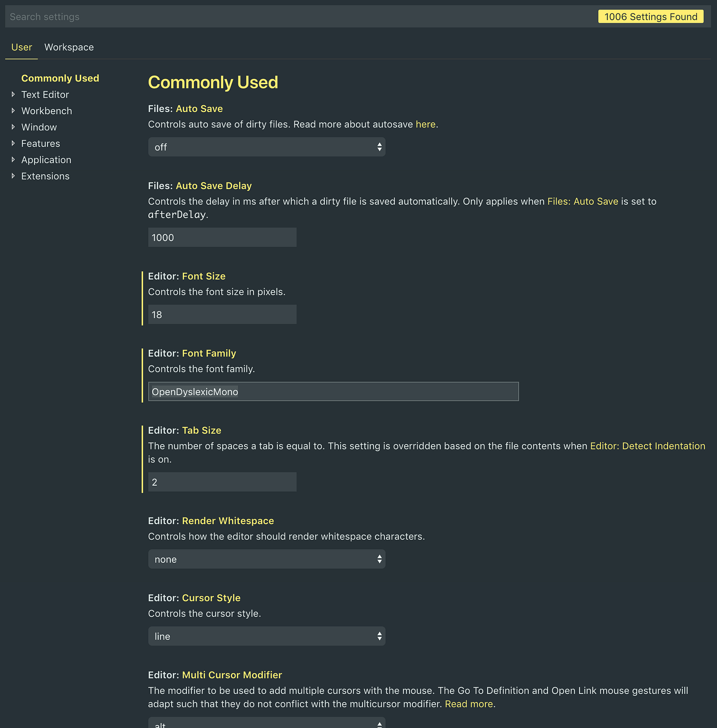Select the User settings tab

click(x=22, y=47)
